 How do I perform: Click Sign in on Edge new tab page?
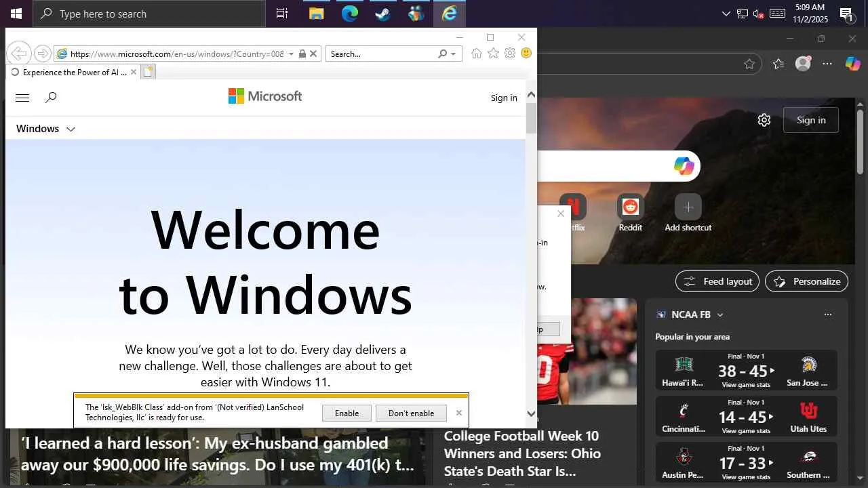click(811, 120)
